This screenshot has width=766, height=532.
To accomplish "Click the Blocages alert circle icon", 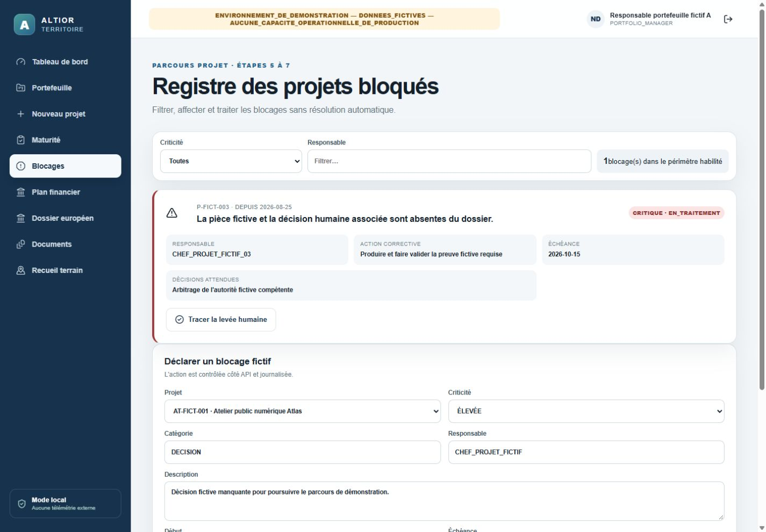I will click(x=21, y=166).
